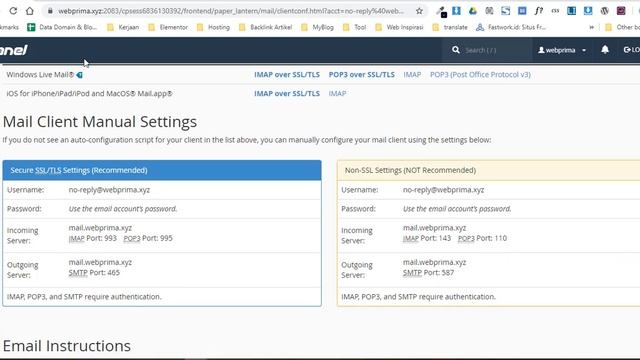Click IMAP Port: 993 text
The height and width of the screenshot is (360, 640).
pos(93,238)
